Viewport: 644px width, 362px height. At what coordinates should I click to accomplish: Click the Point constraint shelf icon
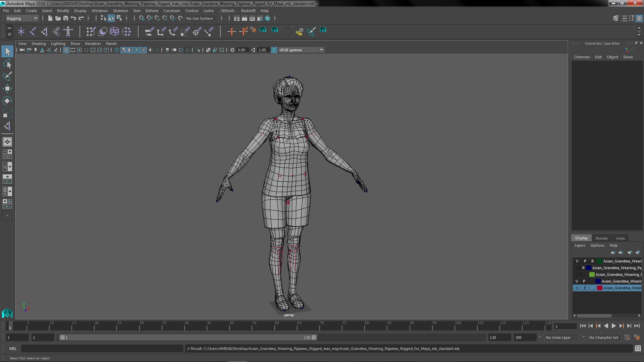click(x=161, y=32)
